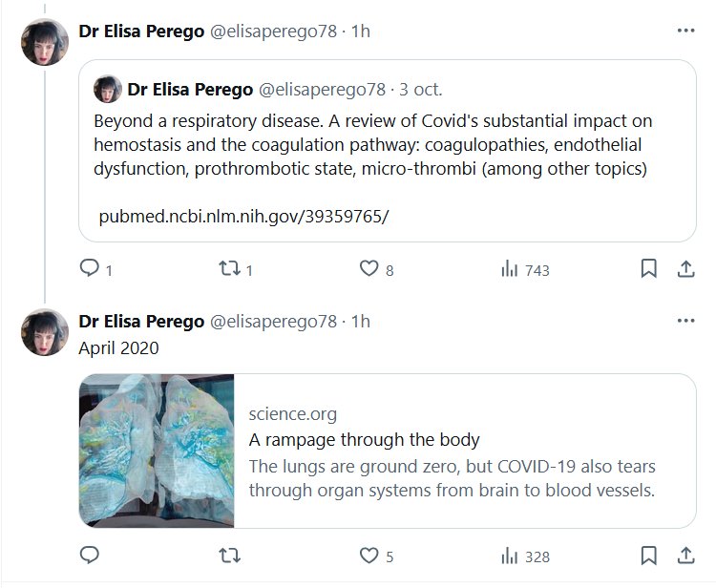This screenshot has width=716, height=588.
Task: Share the first tweet
Action: (x=685, y=269)
